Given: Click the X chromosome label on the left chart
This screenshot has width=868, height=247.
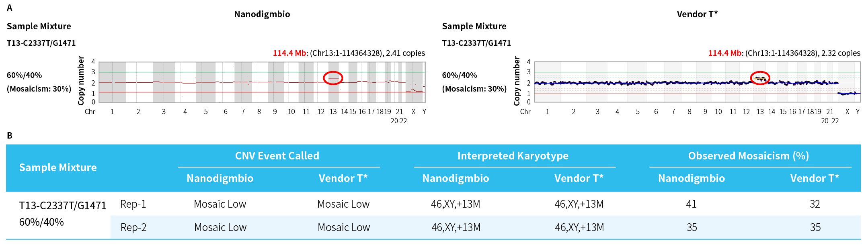Looking at the screenshot, I should (413, 112).
